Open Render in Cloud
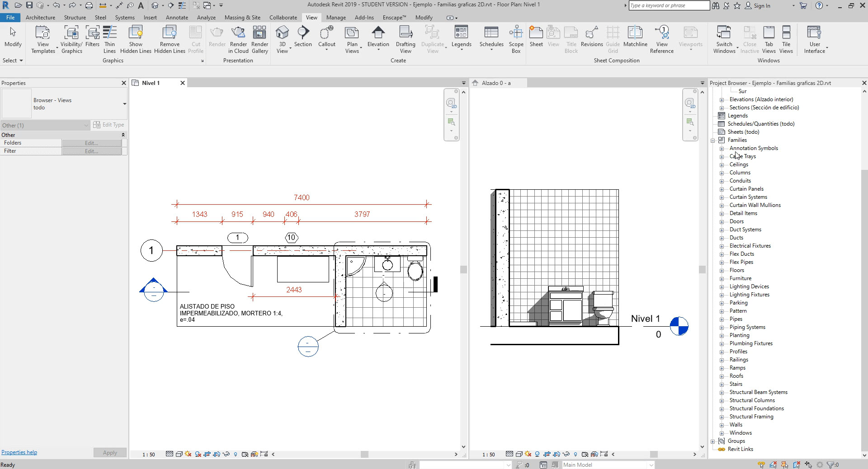Image resolution: width=868 pixels, height=469 pixels. tap(238, 40)
